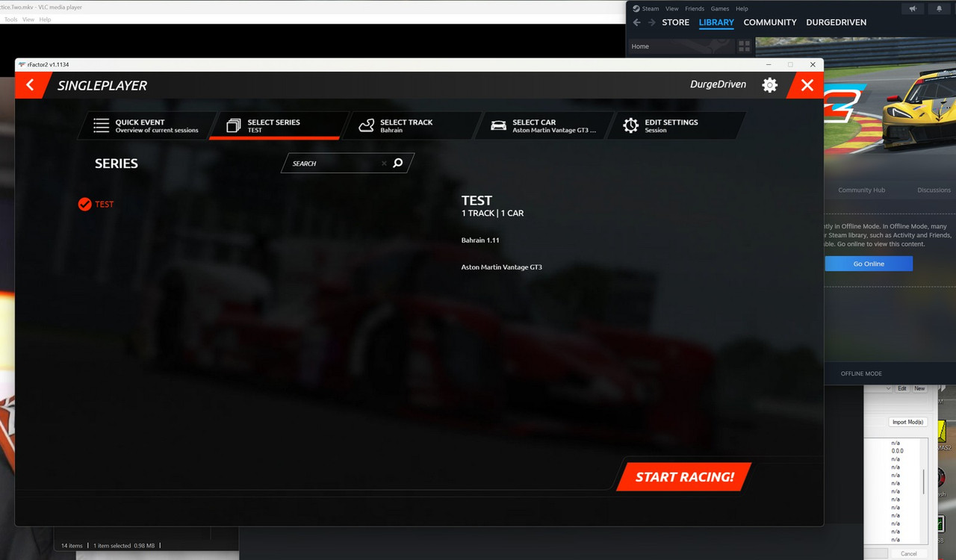
Task: Close the rFactor2 window from the title bar
Action: click(x=813, y=65)
